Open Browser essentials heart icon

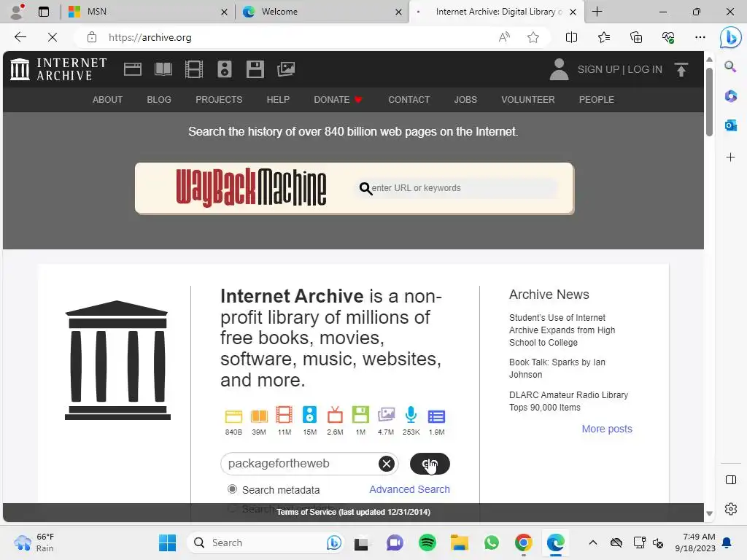(668, 37)
